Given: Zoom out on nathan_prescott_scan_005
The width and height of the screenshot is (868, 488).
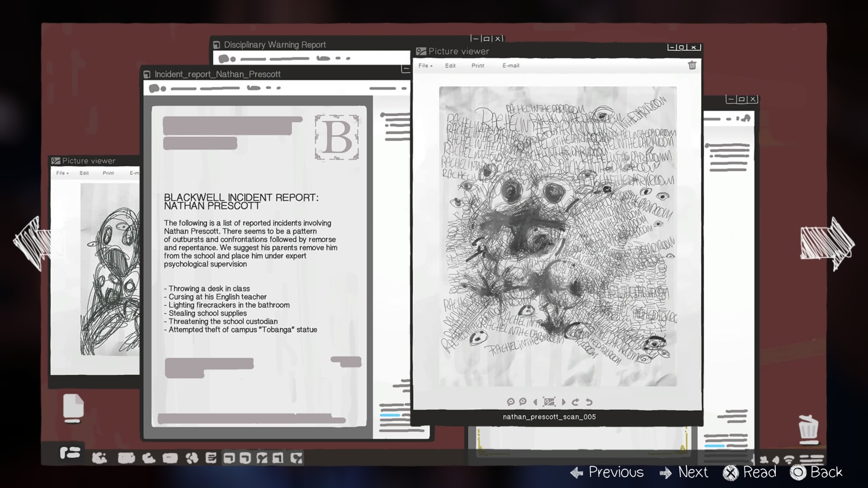Looking at the screenshot, I should coord(511,402).
